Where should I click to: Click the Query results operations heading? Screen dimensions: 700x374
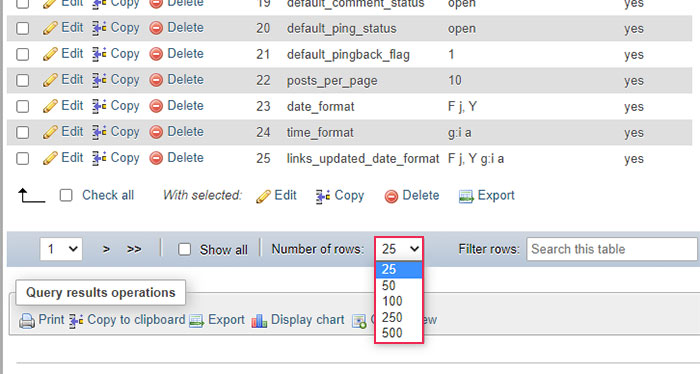click(x=100, y=292)
